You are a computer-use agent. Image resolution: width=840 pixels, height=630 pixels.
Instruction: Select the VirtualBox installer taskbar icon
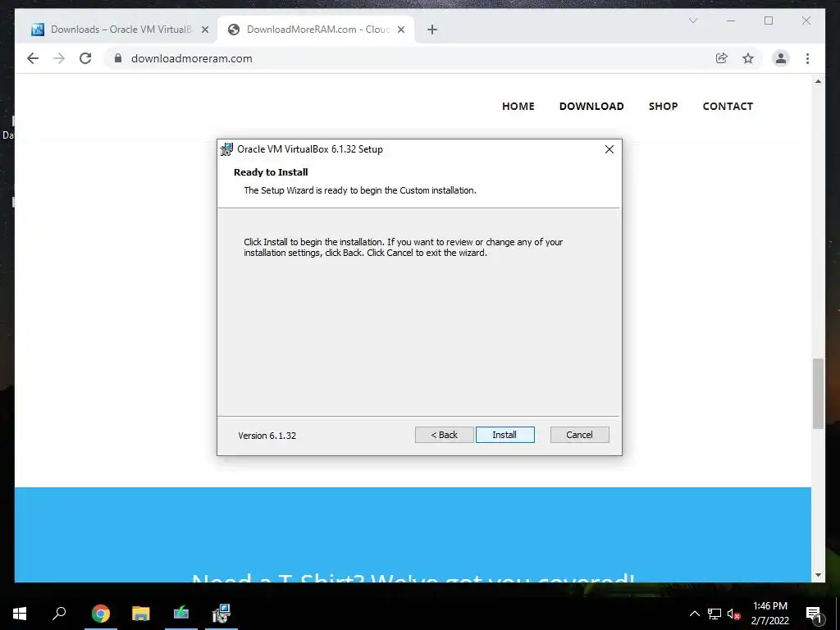click(221, 614)
